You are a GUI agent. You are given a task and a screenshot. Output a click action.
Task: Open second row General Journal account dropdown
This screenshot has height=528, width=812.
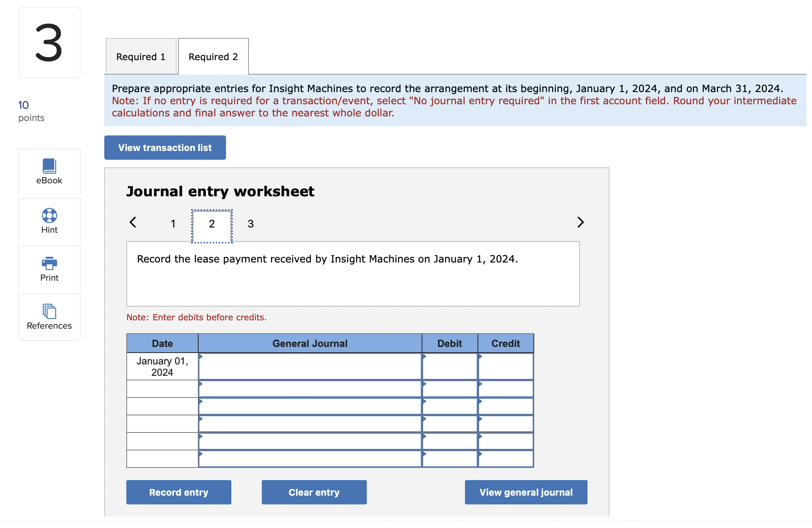(x=310, y=389)
